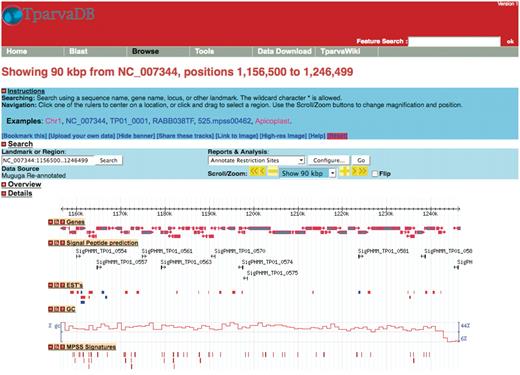Click the 1180k mark on the ruler
The height and width of the screenshot is (375, 520).
(164, 214)
